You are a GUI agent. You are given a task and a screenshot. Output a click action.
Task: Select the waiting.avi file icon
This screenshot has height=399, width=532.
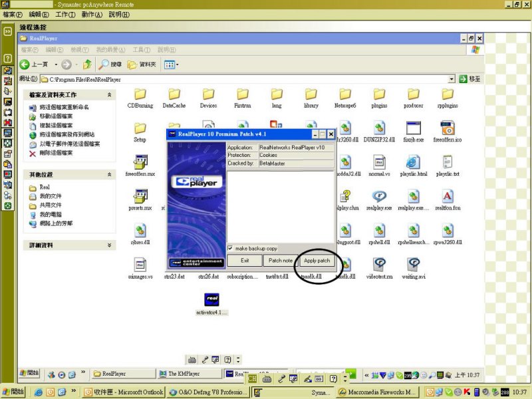(x=413, y=265)
